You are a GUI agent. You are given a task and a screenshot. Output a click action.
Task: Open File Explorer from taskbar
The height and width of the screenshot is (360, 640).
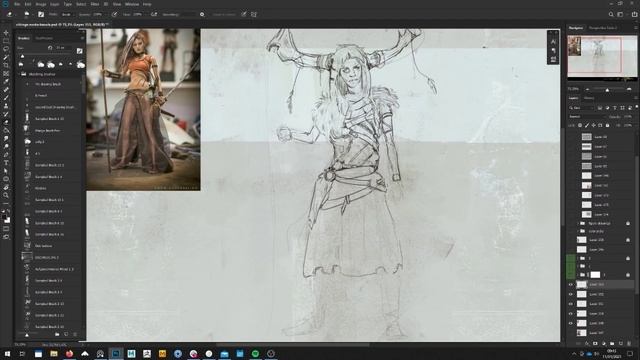click(x=54, y=353)
